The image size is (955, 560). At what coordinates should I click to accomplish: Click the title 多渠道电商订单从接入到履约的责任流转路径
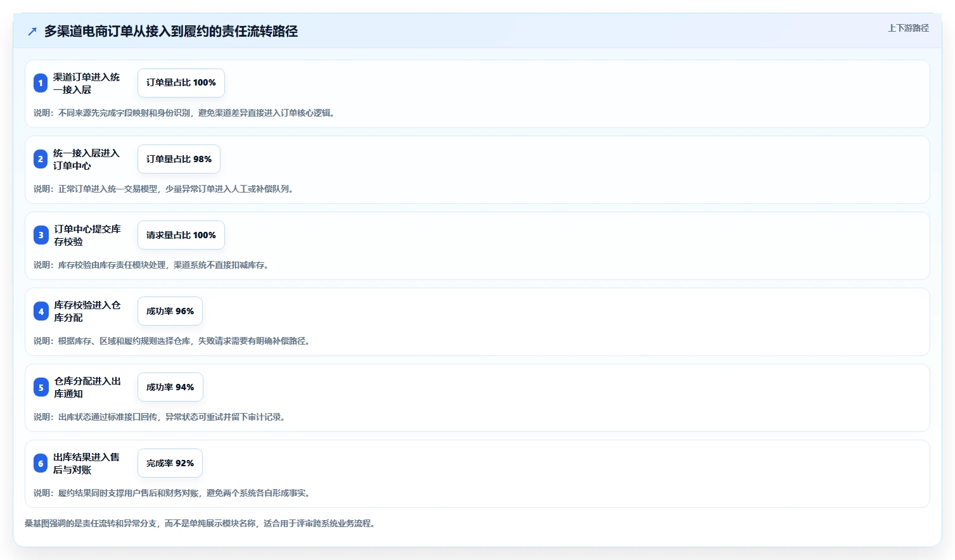(171, 32)
